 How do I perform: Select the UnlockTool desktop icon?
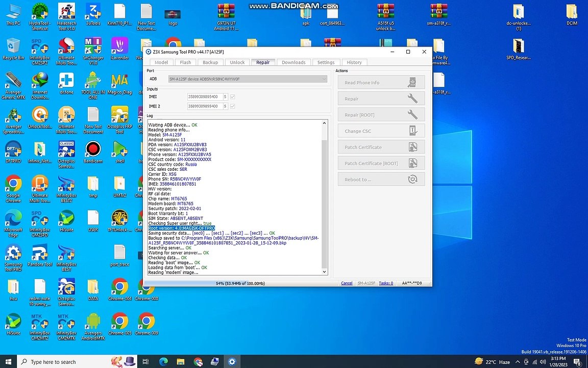pos(40,118)
